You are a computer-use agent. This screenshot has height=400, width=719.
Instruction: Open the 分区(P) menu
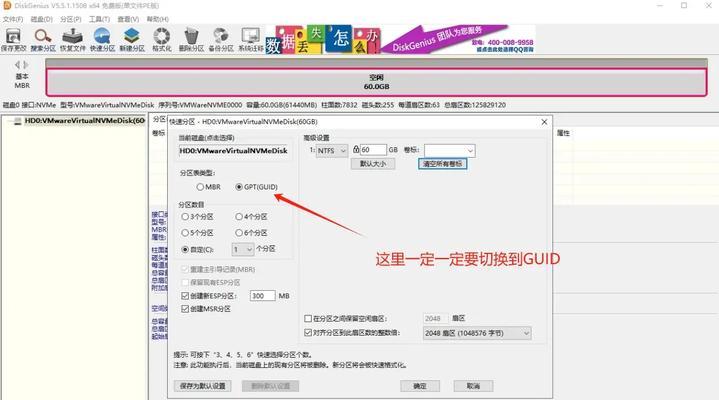tap(71, 19)
